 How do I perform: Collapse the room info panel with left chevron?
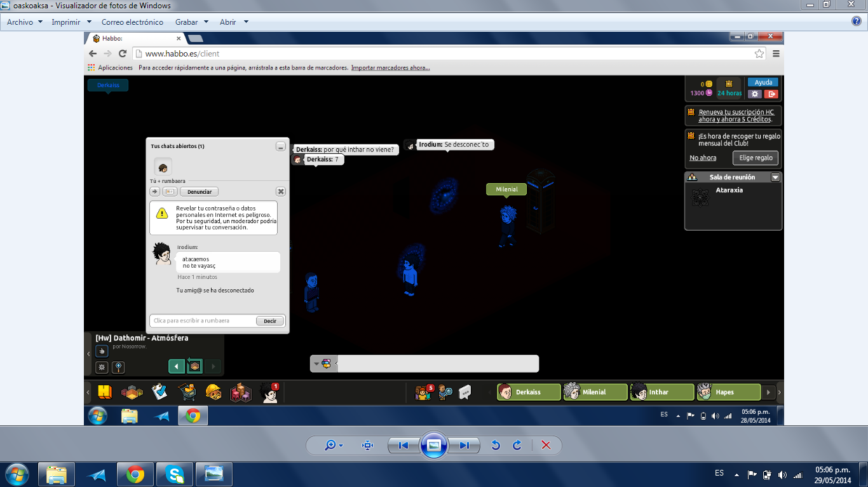(88, 353)
